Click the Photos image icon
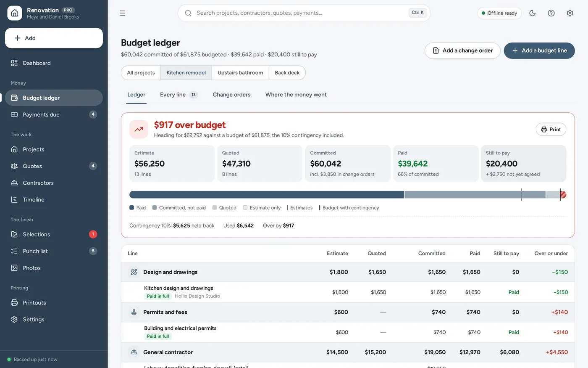 click(x=14, y=268)
